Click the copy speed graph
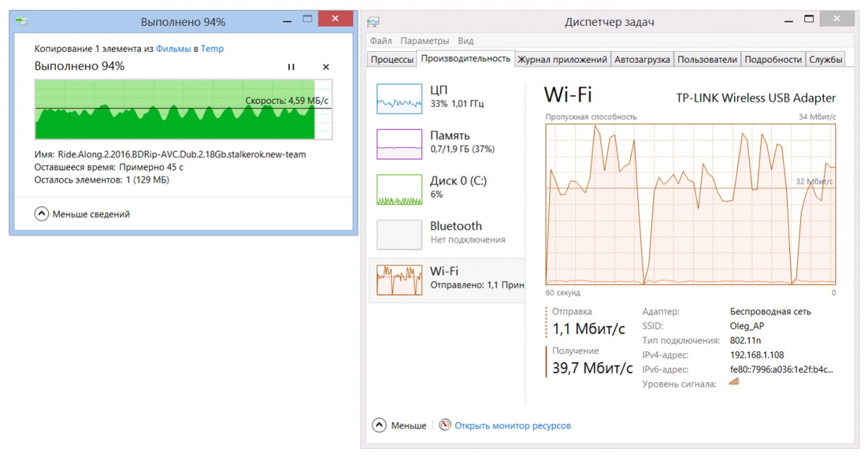This screenshot has width=868, height=456. (184, 109)
